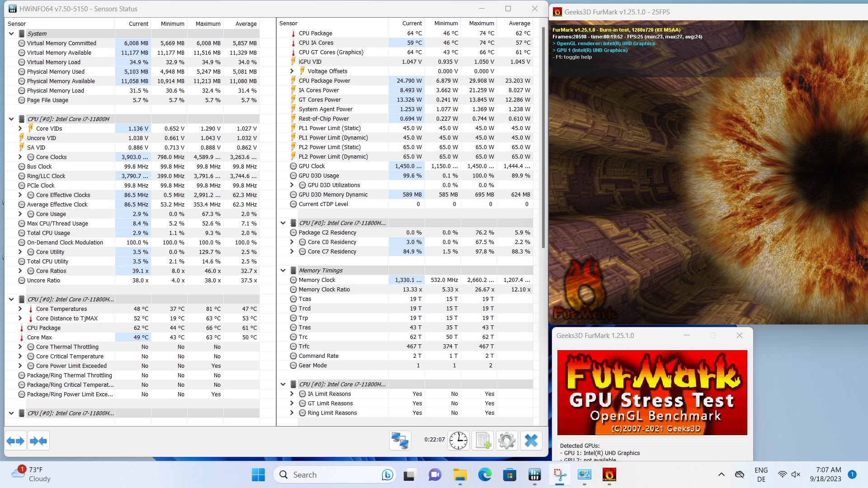This screenshot has width=868, height=488.
Task: Expand the Core Clocks row
Action: pyautogui.click(x=20, y=157)
